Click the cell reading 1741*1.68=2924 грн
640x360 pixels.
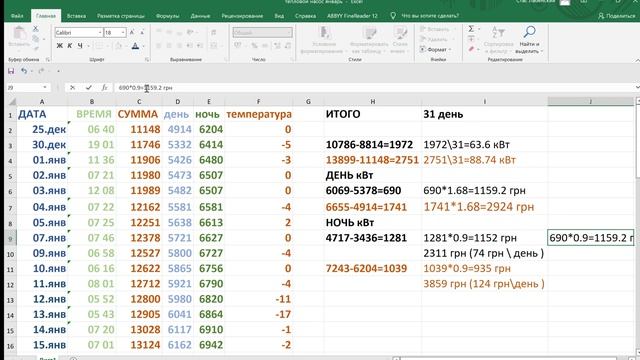[484, 207]
